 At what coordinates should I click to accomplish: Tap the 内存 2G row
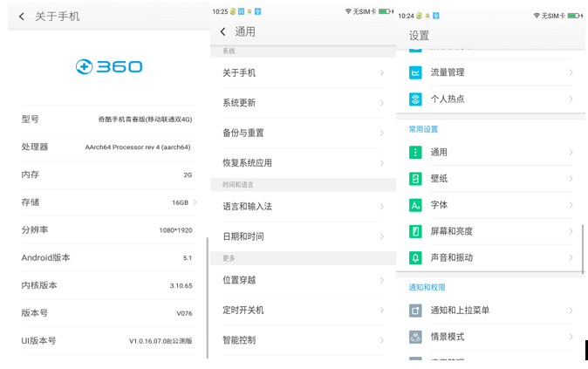108,174
